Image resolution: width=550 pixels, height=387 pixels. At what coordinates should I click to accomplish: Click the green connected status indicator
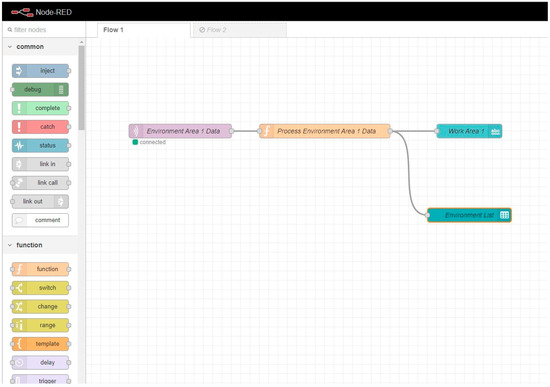click(135, 142)
